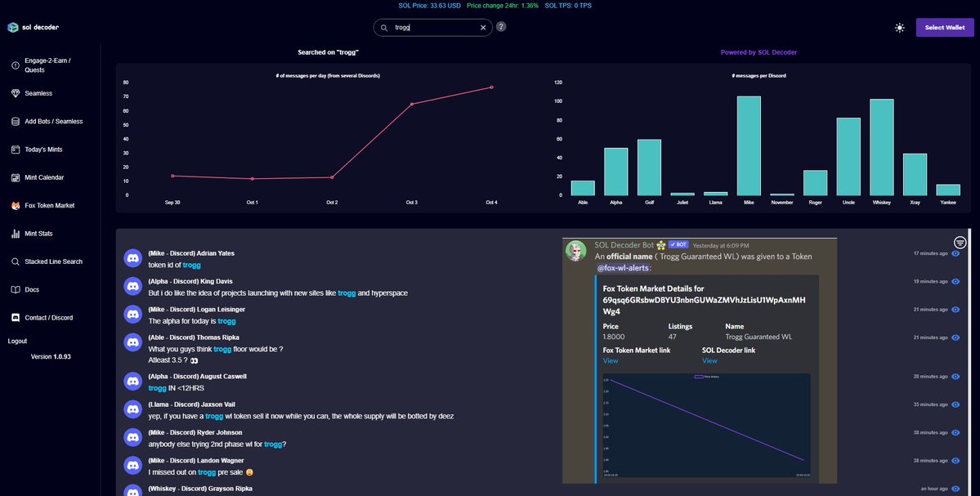The width and height of the screenshot is (980, 496).
Task: Toggle eye icon for an hour ago message
Action: point(955,489)
